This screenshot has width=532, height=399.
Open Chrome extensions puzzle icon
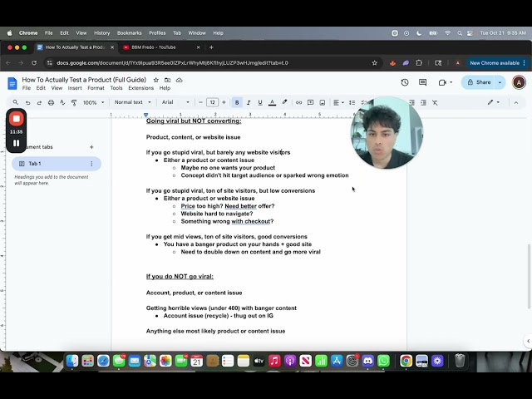pyautogui.click(x=419, y=63)
